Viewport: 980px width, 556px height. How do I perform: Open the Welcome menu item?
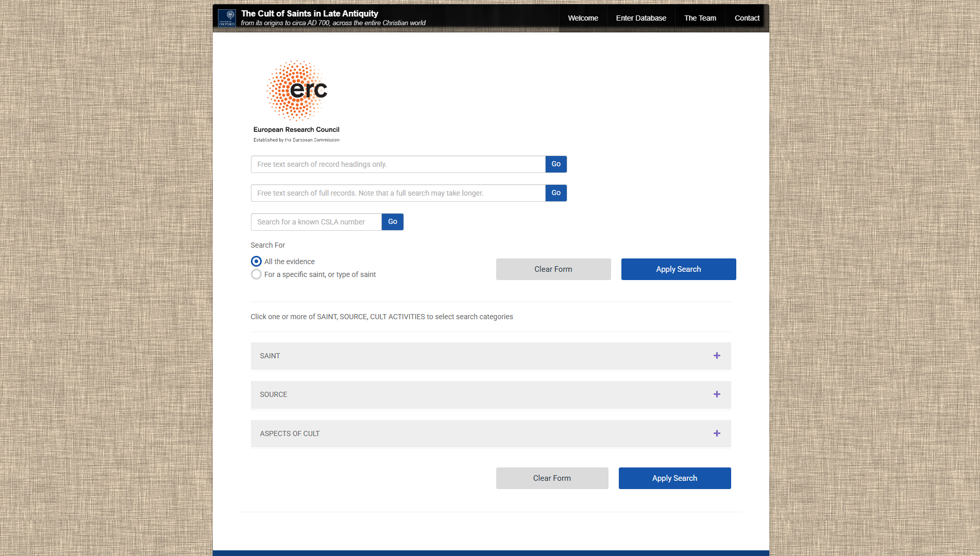pos(583,18)
